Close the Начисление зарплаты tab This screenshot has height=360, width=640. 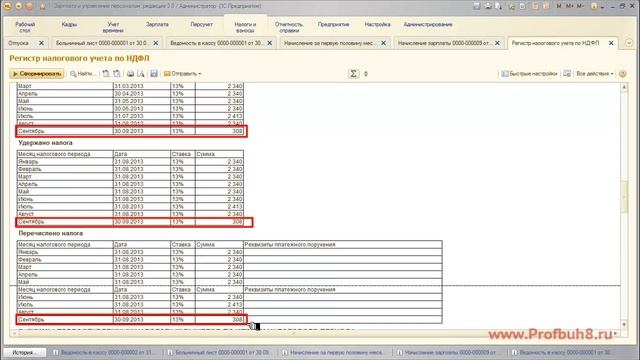point(497,43)
